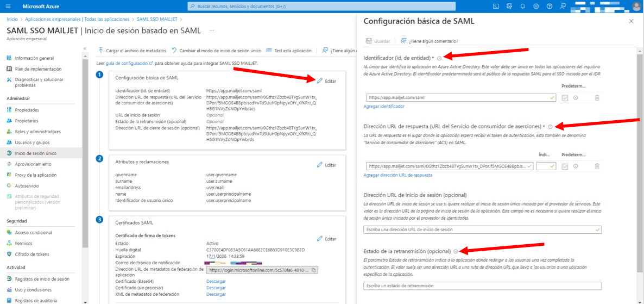Viewport: 644px width, 304px height.
Task: Click the identifier URL input field
Action: (x=460, y=97)
